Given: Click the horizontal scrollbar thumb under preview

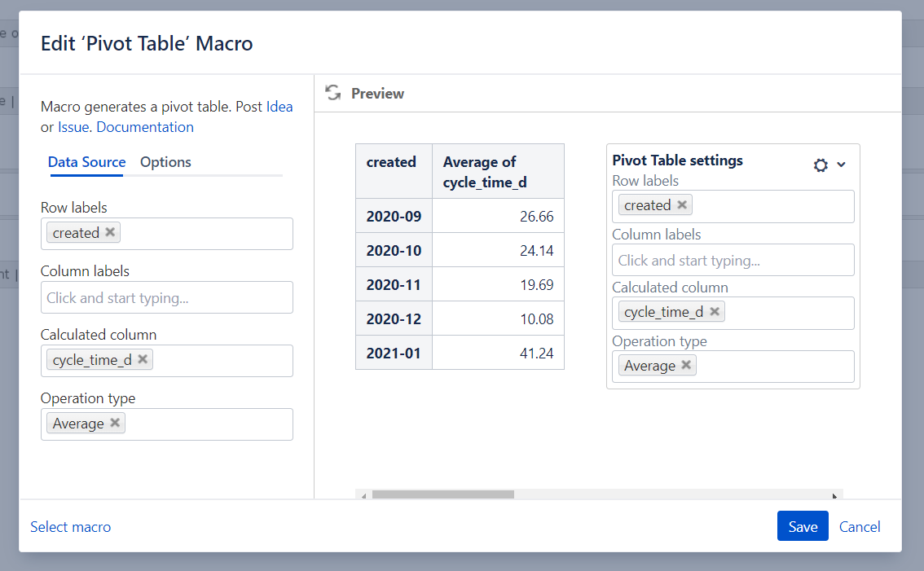Looking at the screenshot, I should point(442,494).
